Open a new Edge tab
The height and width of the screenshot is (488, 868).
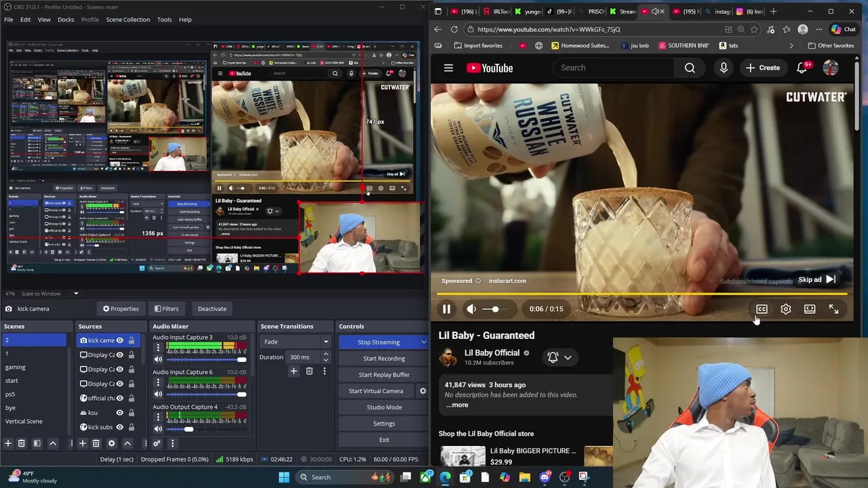(x=773, y=12)
